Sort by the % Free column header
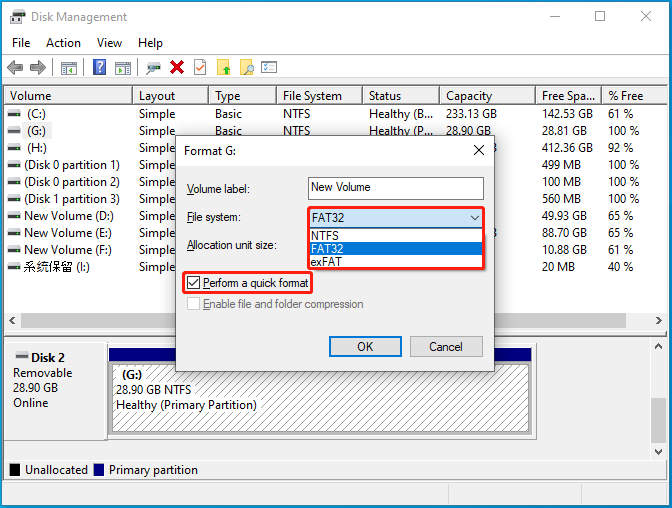 point(634,96)
